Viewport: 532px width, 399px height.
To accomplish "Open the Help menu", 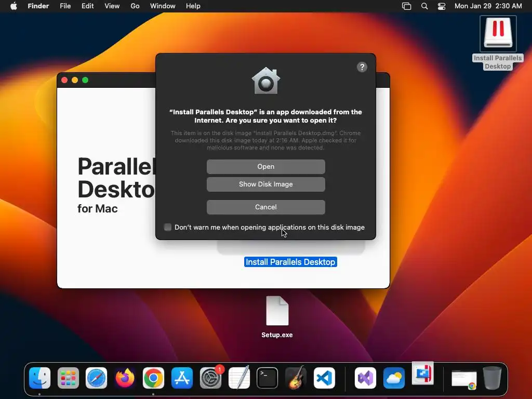I will [193, 6].
